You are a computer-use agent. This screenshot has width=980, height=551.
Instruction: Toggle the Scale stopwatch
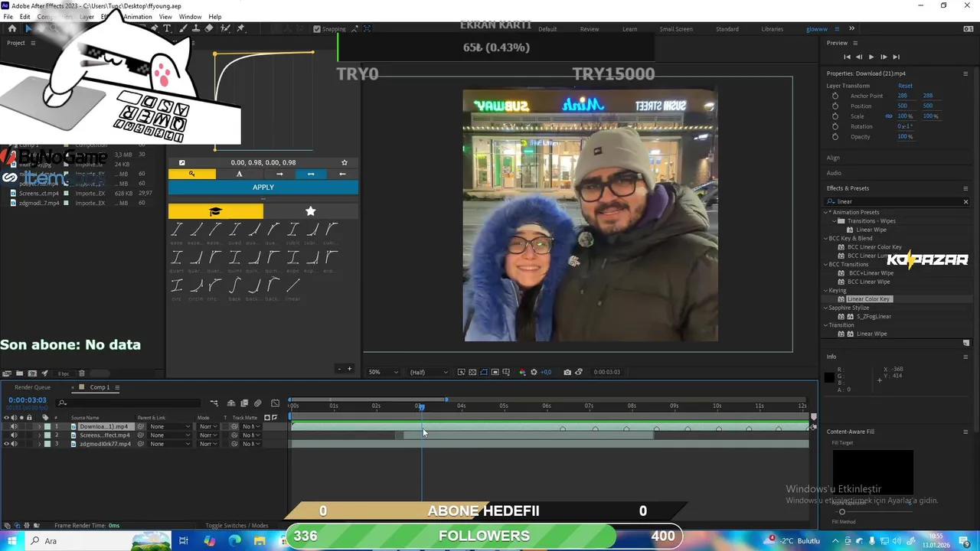[x=835, y=116]
